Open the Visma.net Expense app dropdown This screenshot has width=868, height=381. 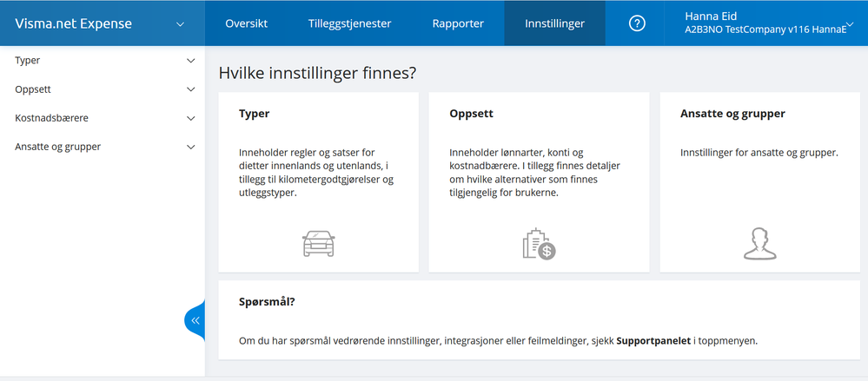click(103, 23)
